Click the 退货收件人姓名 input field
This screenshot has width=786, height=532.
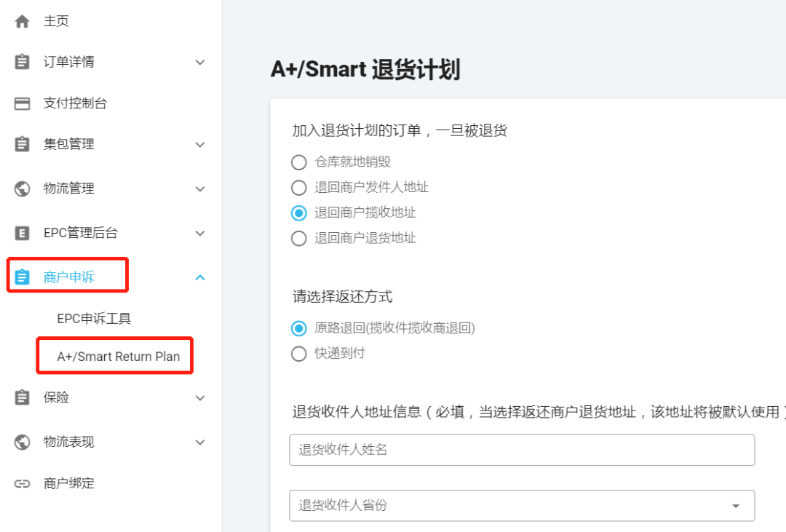(x=522, y=450)
